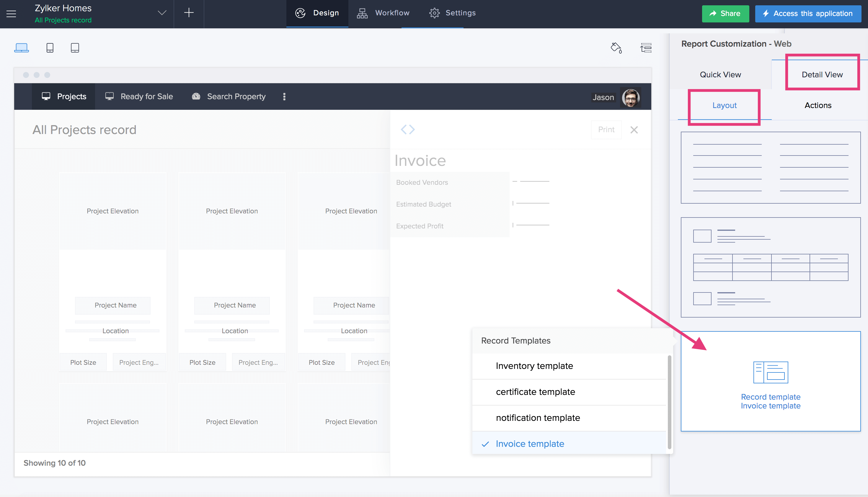Screen dimensions: 868x497
Task: Choose the Record template layout card
Action: [x=771, y=381]
